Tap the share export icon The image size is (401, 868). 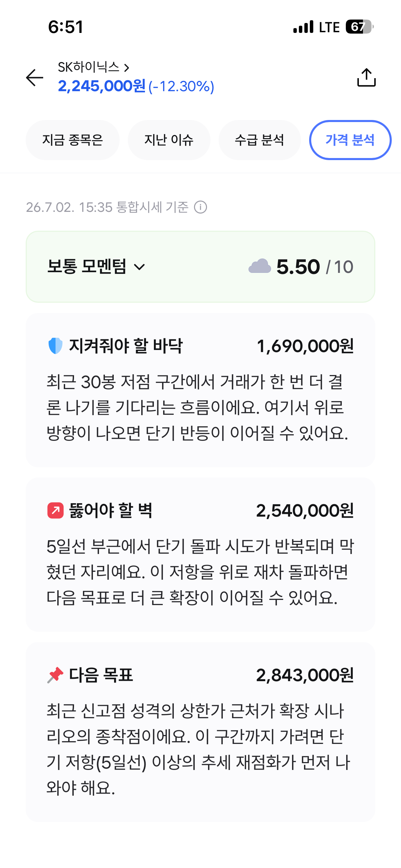pos(366,77)
